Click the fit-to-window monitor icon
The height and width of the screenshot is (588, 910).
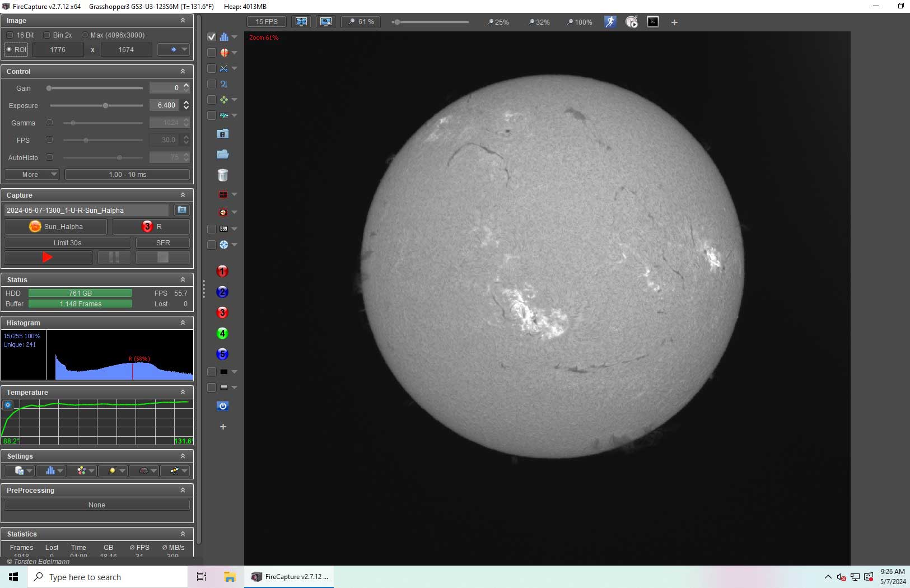[x=301, y=22]
